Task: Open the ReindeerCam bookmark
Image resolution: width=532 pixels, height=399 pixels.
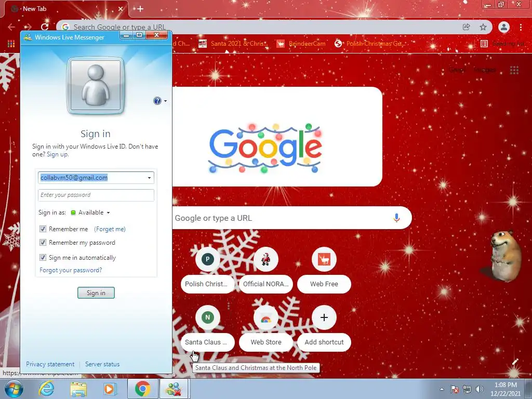Action: coord(301,44)
